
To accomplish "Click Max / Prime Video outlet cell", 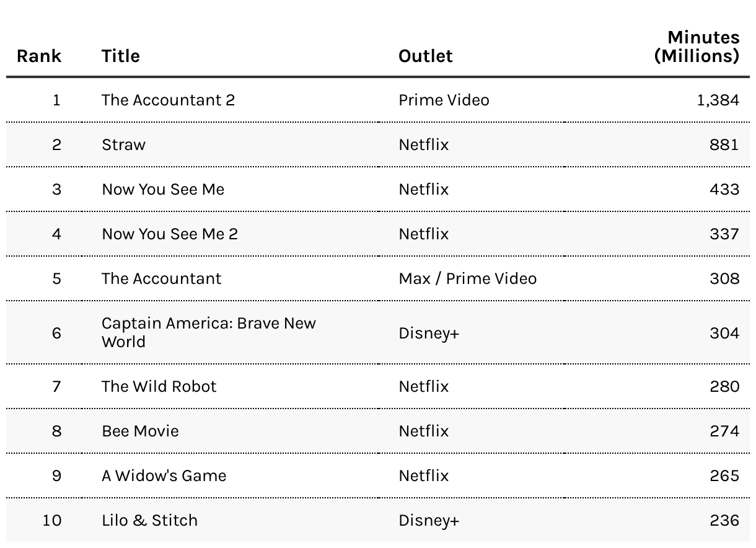I will click(468, 278).
